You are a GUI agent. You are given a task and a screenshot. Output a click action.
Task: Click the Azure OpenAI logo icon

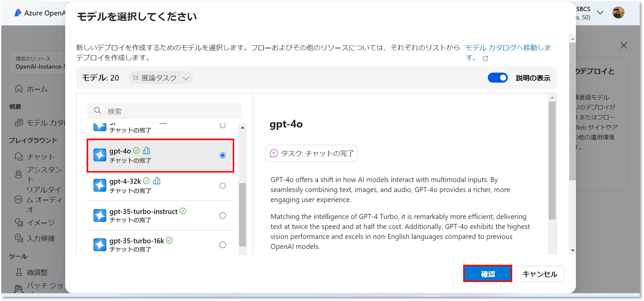point(18,13)
